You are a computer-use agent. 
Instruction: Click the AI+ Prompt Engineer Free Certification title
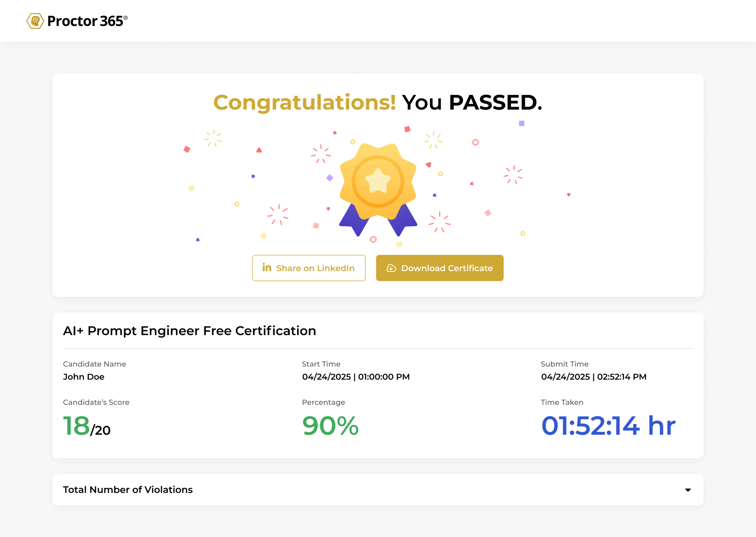tap(189, 331)
